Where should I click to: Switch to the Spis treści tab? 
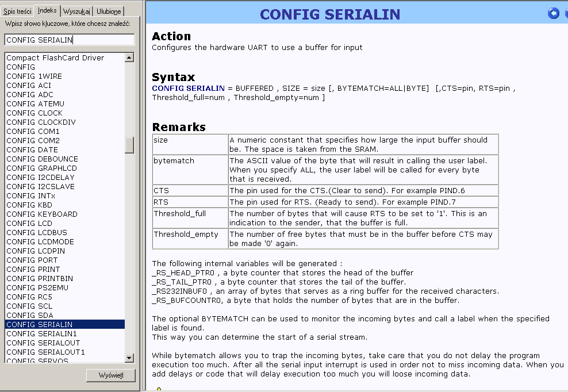pos(17,11)
